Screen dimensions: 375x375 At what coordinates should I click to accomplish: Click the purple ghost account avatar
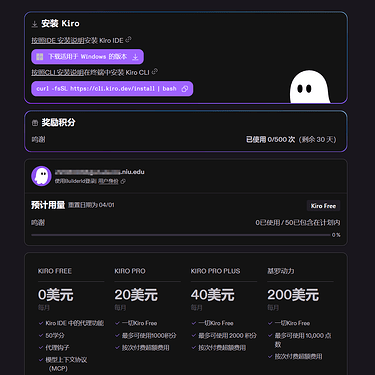coord(41,176)
